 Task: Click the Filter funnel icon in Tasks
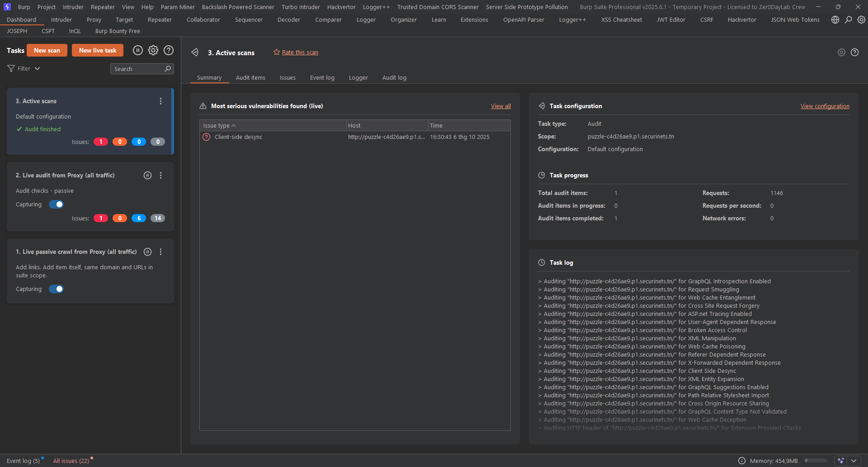pyautogui.click(x=11, y=68)
